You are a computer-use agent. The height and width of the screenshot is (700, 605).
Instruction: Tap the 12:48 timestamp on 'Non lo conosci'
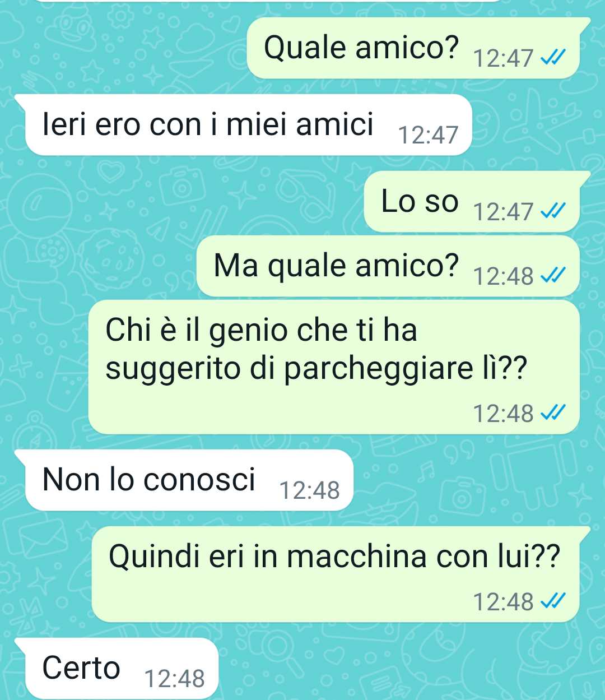tap(309, 490)
